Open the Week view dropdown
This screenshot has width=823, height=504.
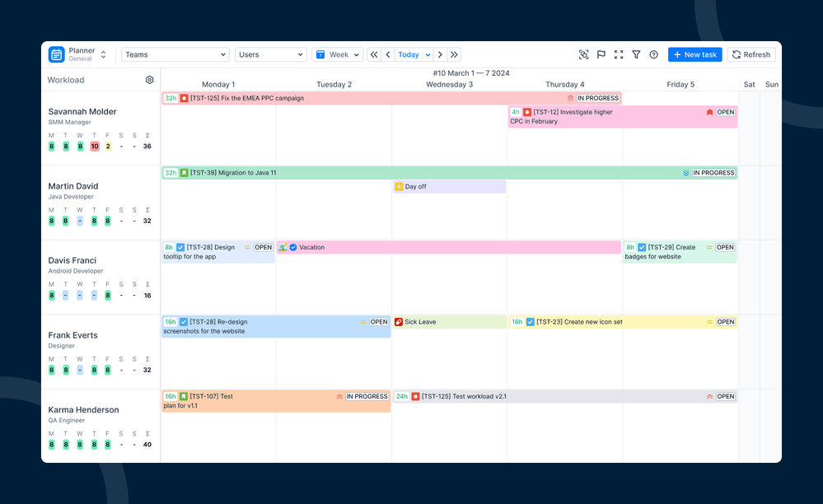click(338, 54)
